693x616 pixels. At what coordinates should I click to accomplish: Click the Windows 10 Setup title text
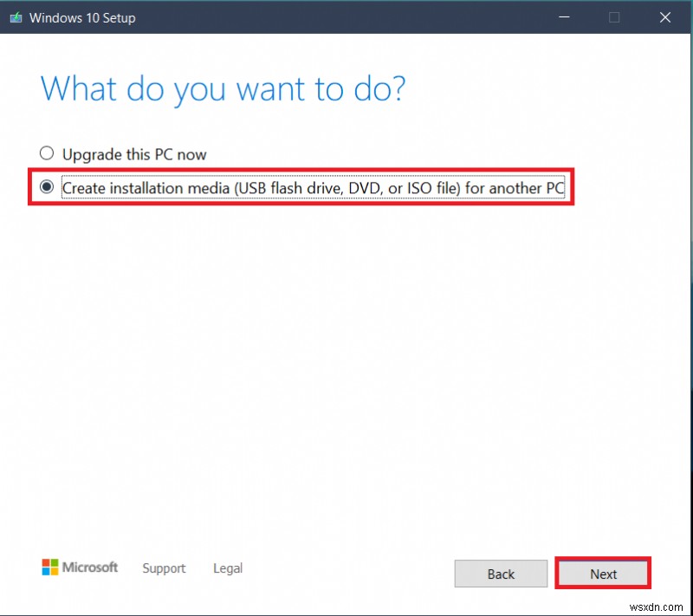pos(84,17)
